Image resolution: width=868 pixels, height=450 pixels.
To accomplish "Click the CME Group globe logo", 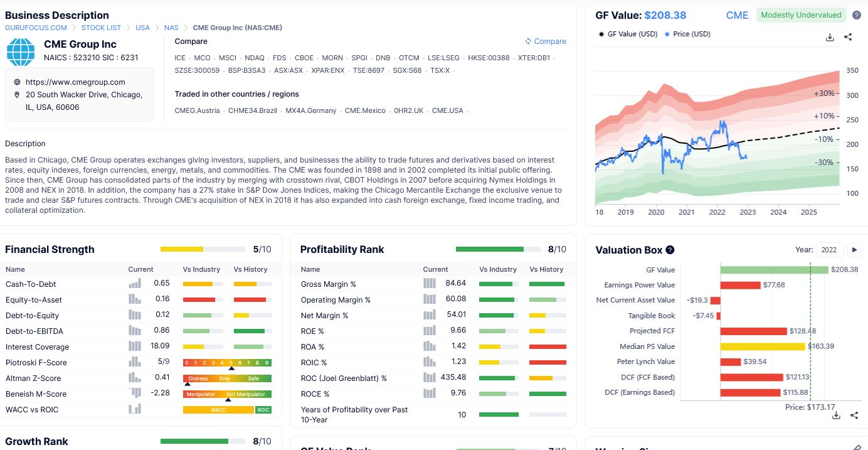I will [x=21, y=52].
